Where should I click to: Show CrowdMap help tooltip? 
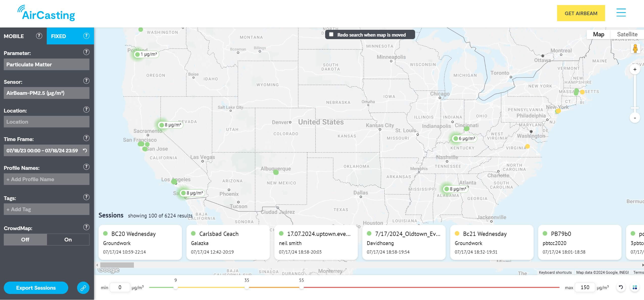click(86, 227)
